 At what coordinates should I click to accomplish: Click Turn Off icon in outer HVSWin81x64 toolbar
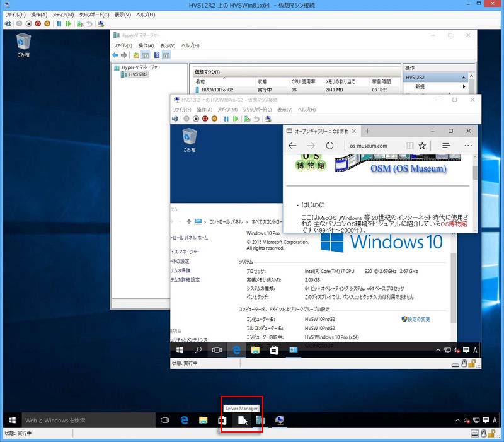(x=28, y=24)
